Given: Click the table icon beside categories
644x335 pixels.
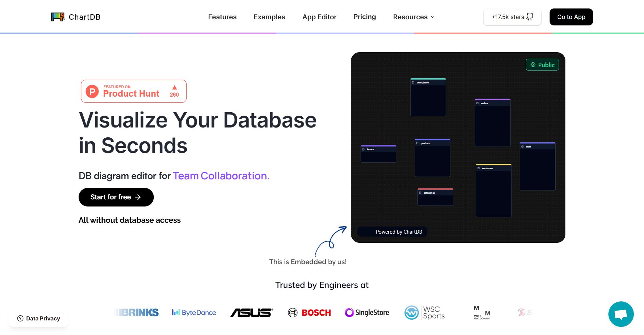Looking at the screenshot, I should (420, 193).
